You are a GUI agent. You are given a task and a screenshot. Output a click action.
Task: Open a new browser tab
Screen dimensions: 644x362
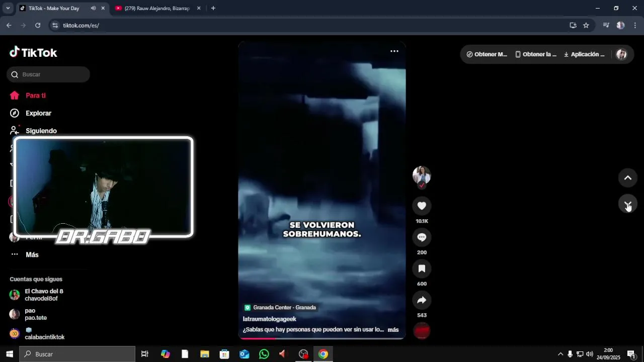pos(213,9)
